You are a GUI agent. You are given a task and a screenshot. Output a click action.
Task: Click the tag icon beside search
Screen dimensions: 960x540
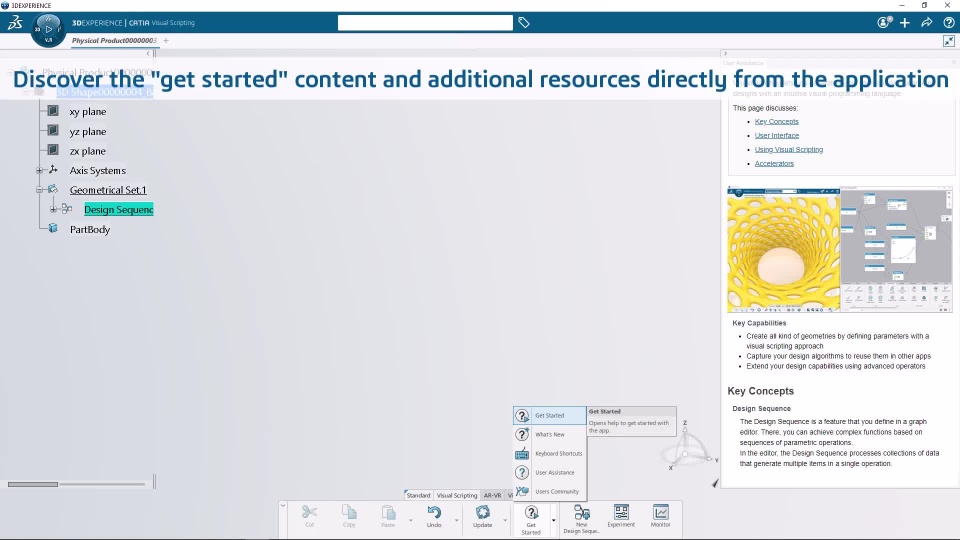point(523,23)
